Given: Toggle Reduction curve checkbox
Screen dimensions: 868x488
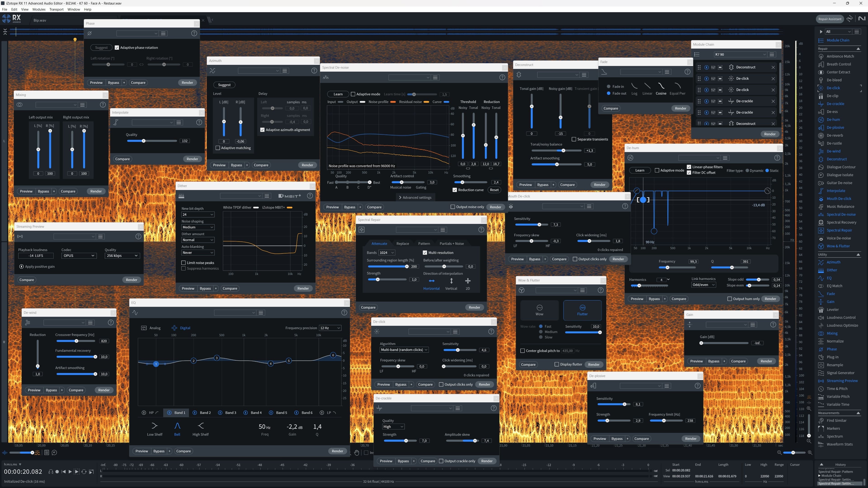Looking at the screenshot, I should tap(455, 190).
